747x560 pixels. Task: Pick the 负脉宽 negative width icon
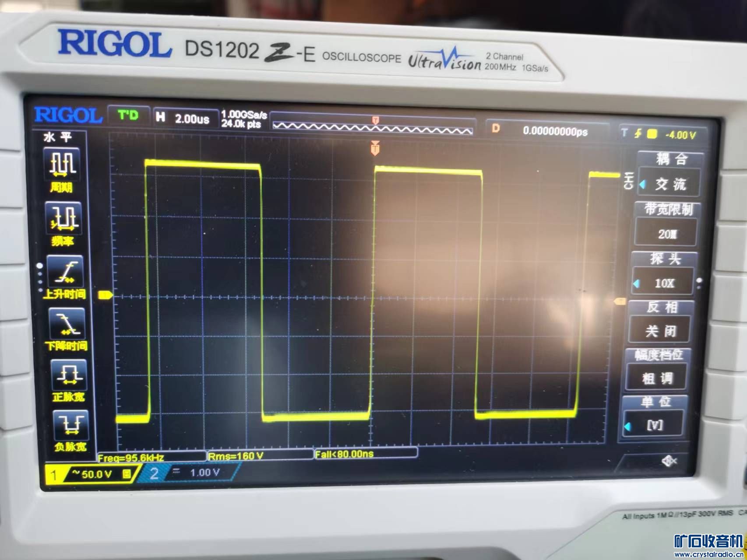click(x=70, y=431)
